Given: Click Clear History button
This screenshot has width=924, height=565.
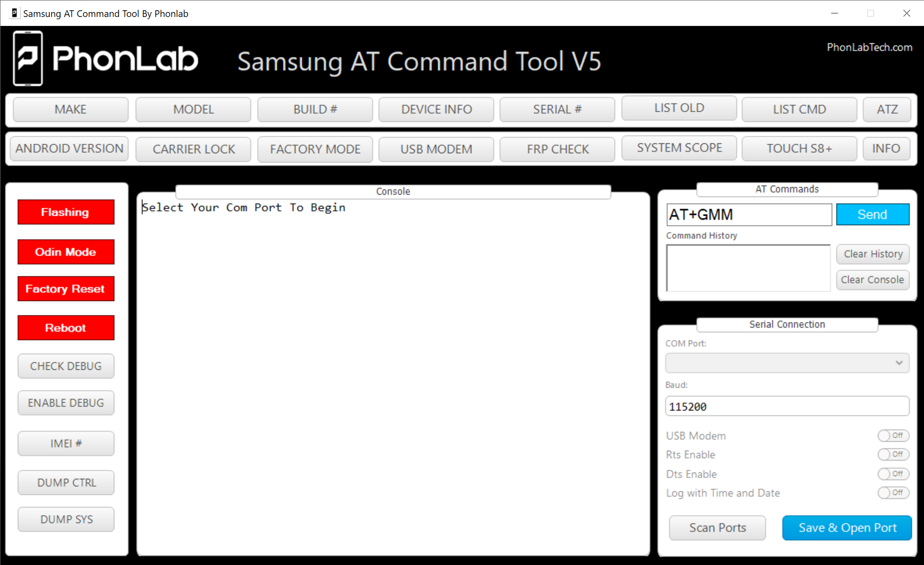Looking at the screenshot, I should click(x=873, y=254).
